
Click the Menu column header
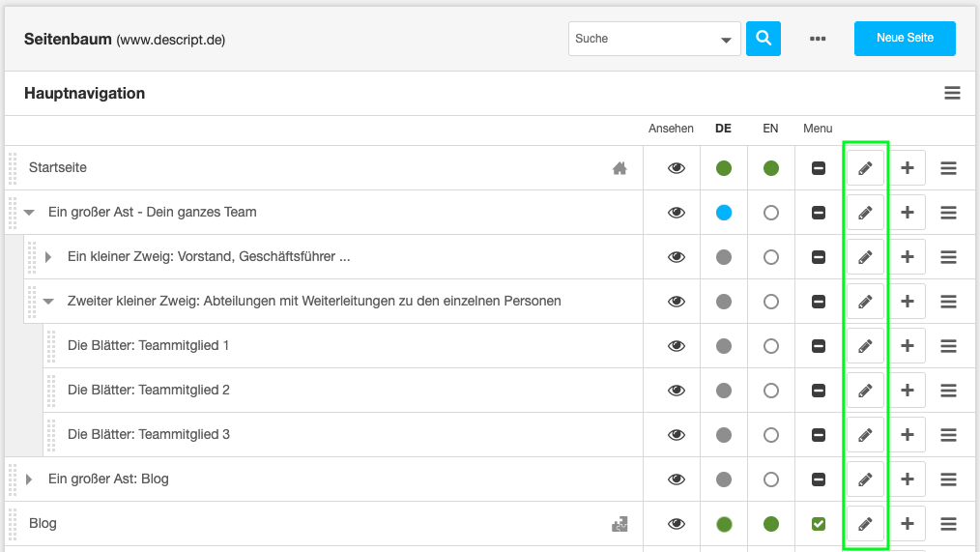tap(818, 129)
